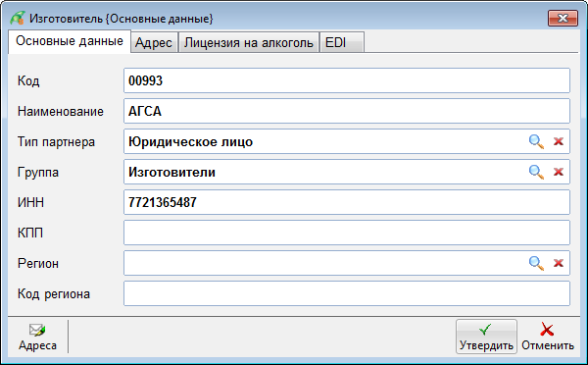This screenshot has height=365, width=588.
Task: Click the app leaf icon in title bar
Action: coord(18,18)
